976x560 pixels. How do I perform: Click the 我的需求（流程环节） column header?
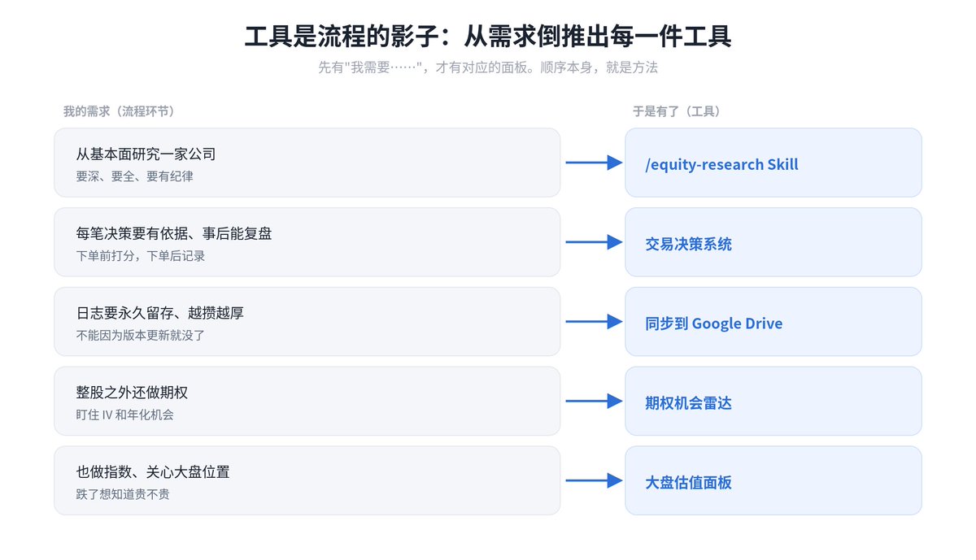pos(119,111)
